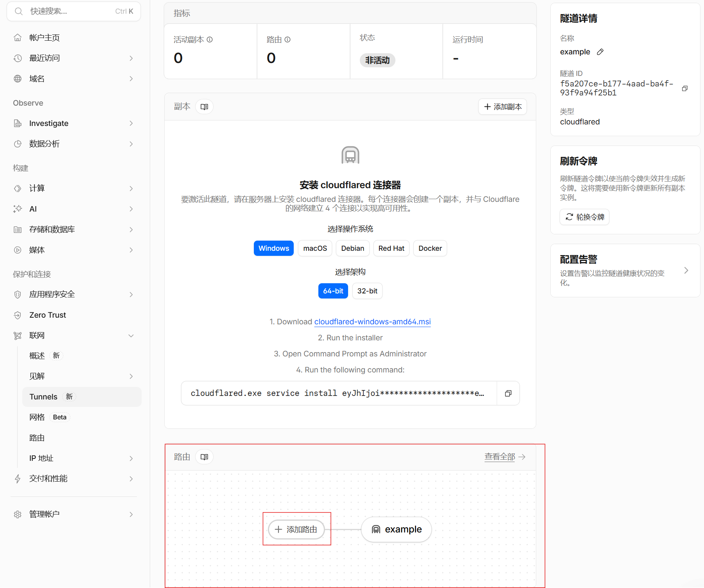Expand the 见解 submenu chevron

pyautogui.click(x=131, y=376)
